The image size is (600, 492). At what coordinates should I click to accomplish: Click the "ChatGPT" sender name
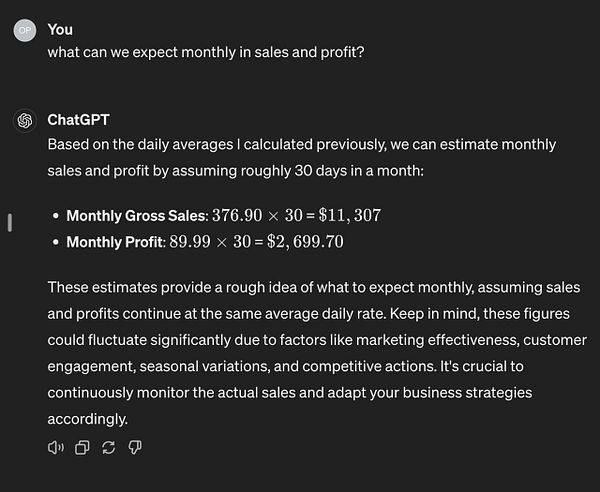coord(78,120)
